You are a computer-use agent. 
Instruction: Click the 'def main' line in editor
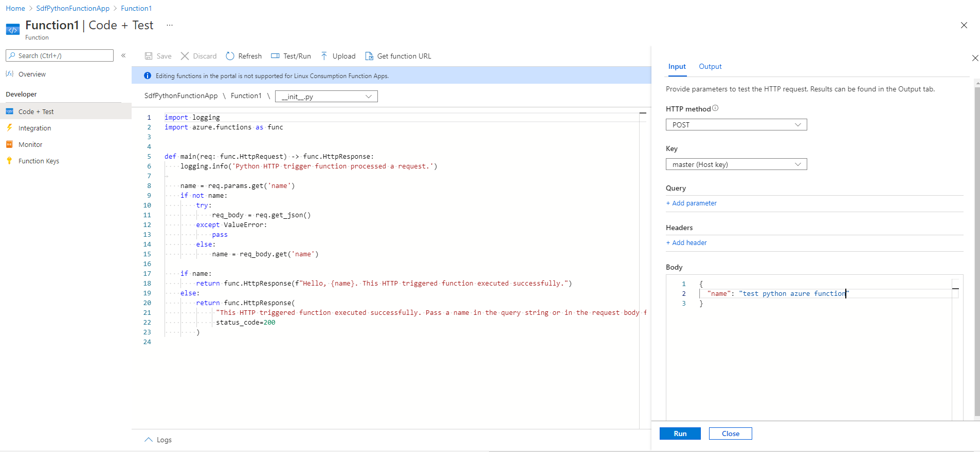[x=269, y=157]
